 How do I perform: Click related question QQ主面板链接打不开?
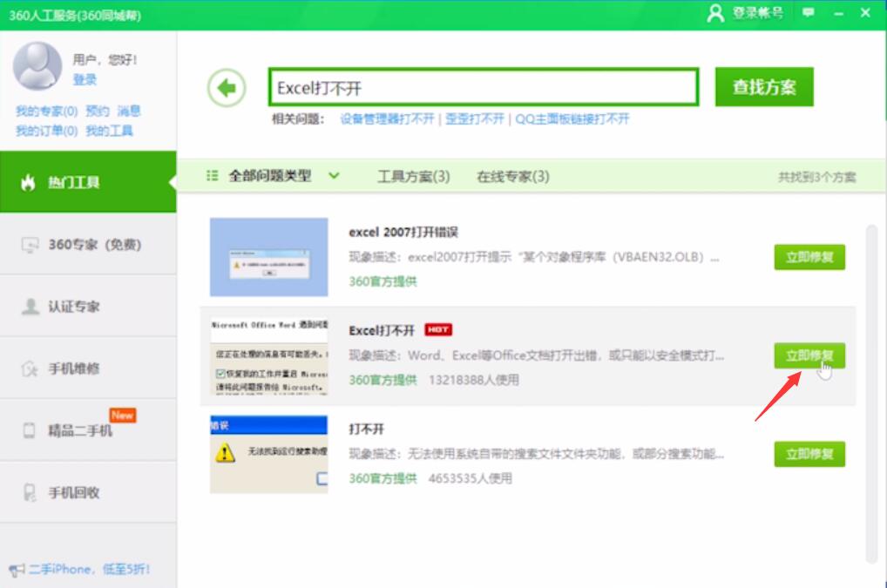point(572,118)
